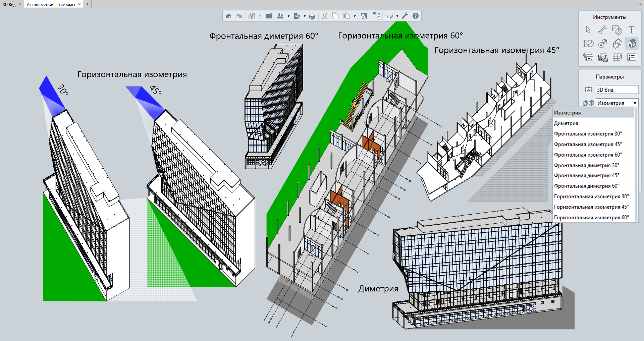Select Фронтальная диметрия 60° option
Viewport: 644px width, 341px height.
(x=587, y=186)
